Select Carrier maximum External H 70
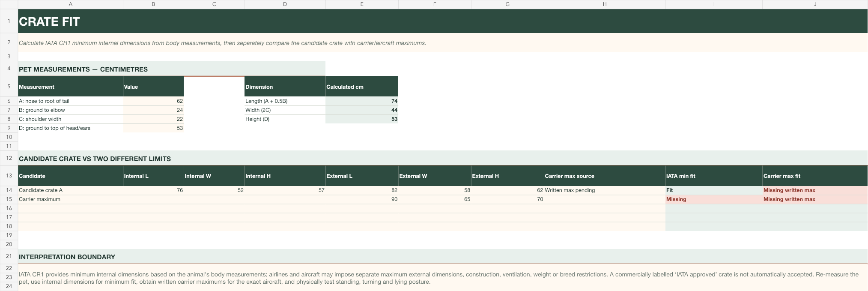Image resolution: width=868 pixels, height=291 pixels. [507, 199]
